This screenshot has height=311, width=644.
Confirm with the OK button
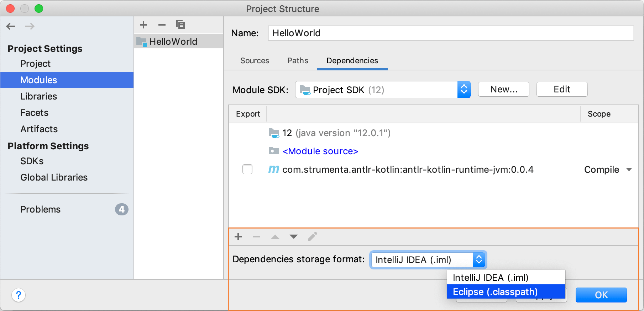[601, 295]
